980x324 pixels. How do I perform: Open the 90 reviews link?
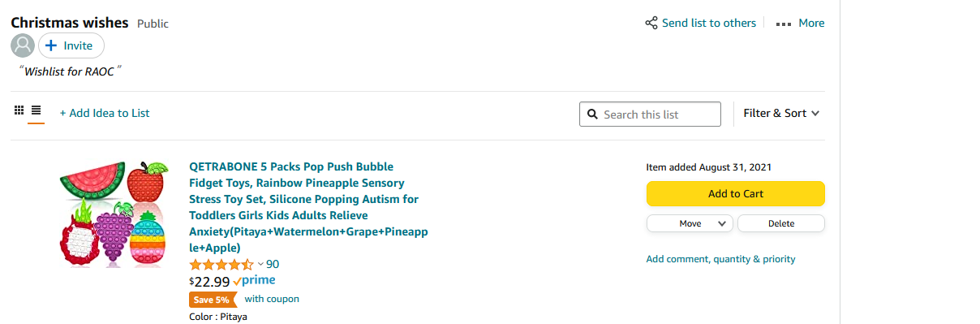point(273,264)
